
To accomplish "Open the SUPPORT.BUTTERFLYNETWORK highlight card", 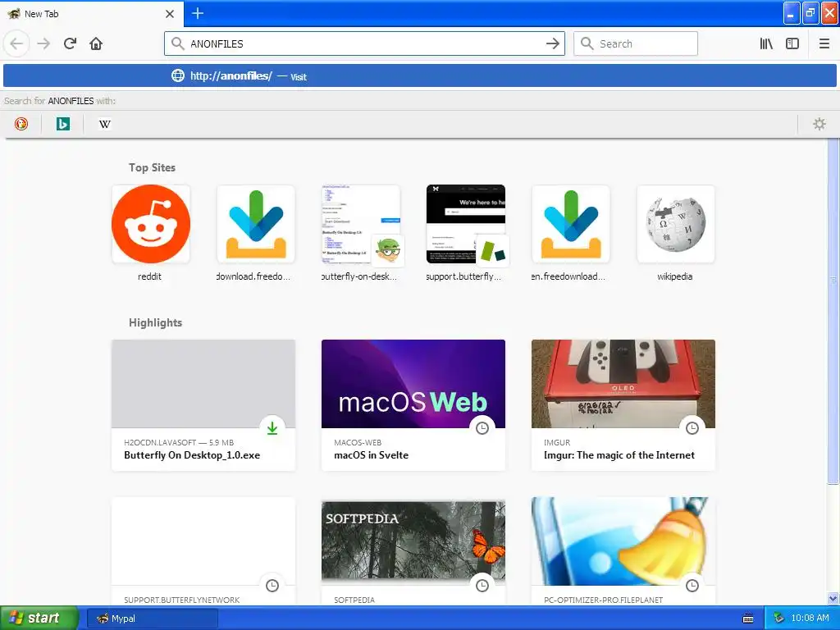I will [x=203, y=552].
